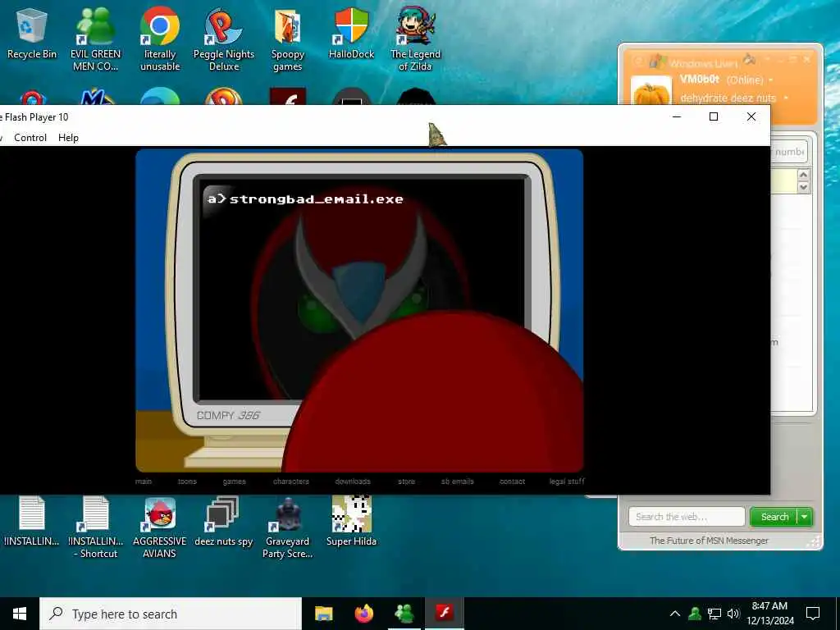Minimize the Flash Player 10 window
This screenshot has width=840, height=630.
pos(677,116)
